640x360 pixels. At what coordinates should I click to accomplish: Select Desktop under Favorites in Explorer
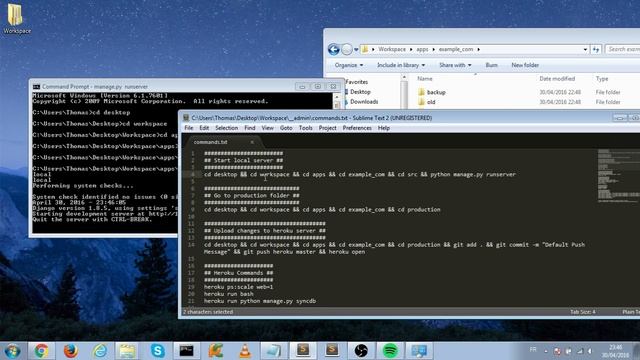[x=360, y=92]
